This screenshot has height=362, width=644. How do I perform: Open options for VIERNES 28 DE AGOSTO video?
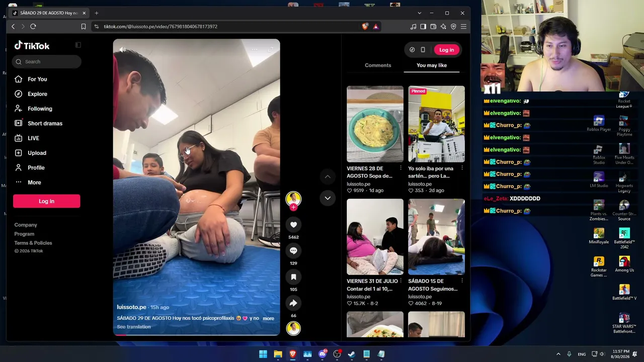[400, 168]
